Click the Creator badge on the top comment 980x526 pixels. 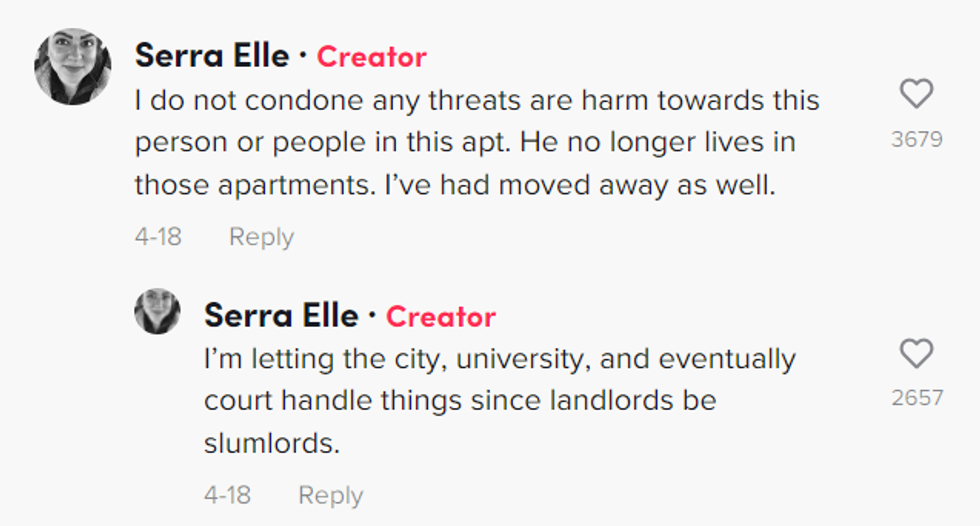[x=371, y=57]
